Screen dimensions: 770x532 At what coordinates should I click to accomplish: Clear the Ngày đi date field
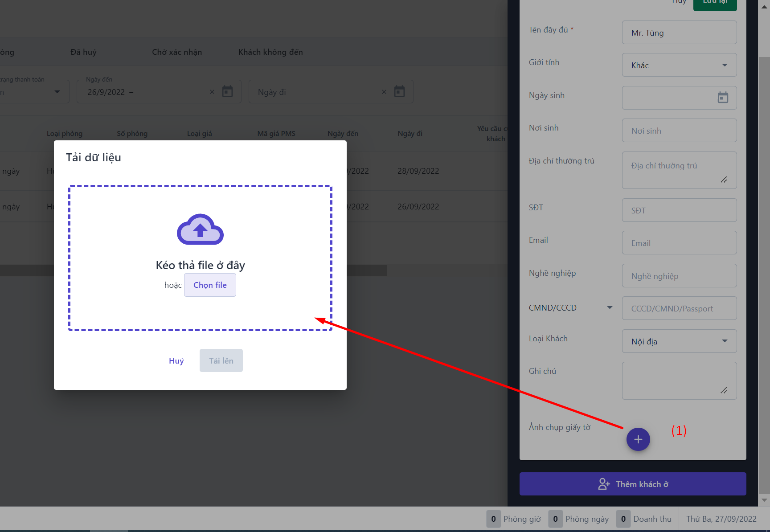(x=384, y=92)
